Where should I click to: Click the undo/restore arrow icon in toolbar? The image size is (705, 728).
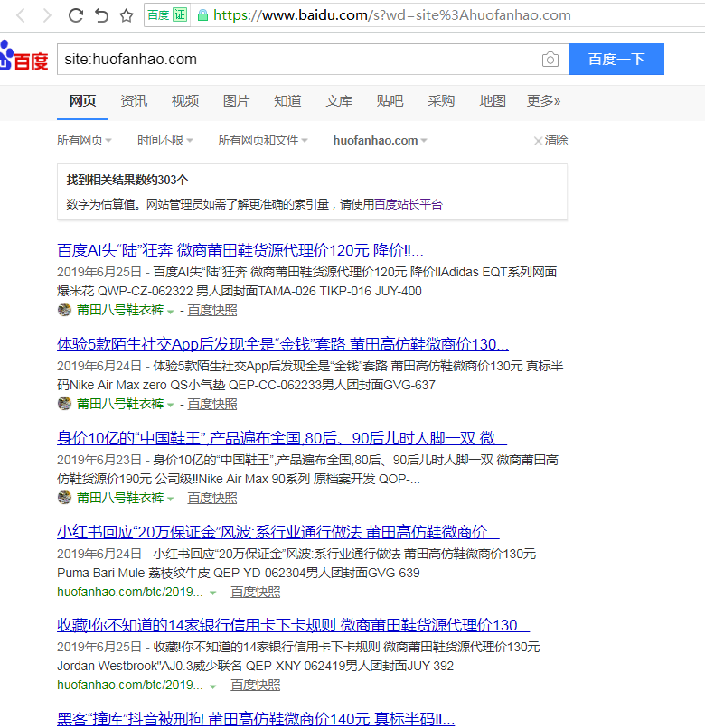click(101, 15)
